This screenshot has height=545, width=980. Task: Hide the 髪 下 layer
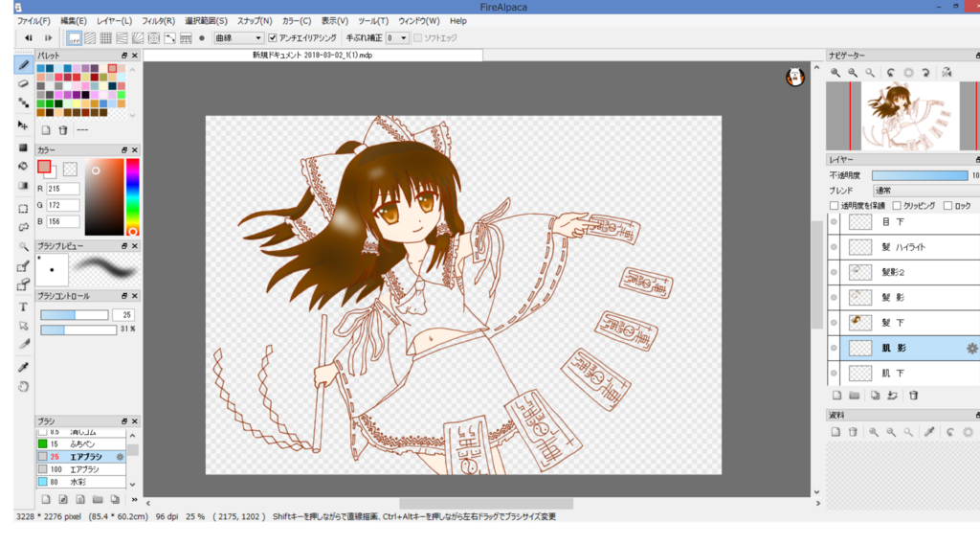tap(834, 323)
